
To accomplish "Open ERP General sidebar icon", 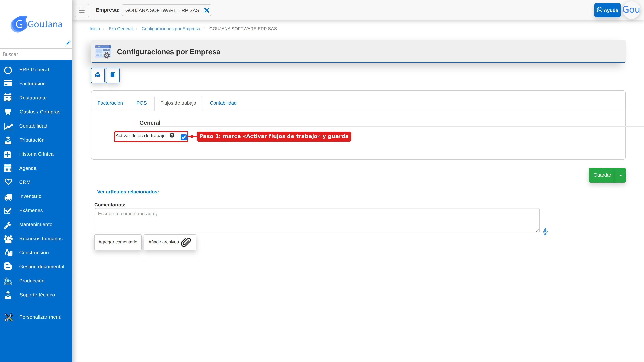I will pyautogui.click(x=8, y=70).
